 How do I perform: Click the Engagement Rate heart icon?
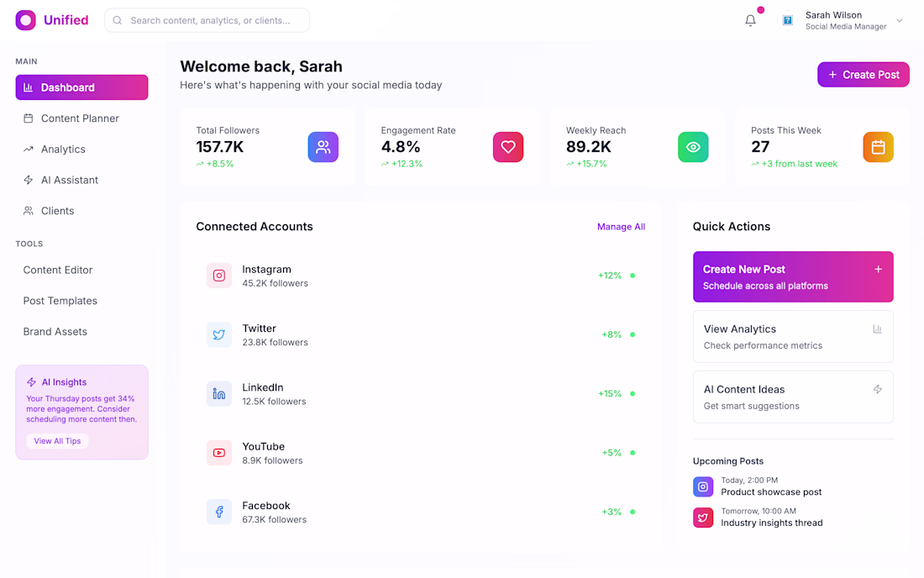click(508, 147)
